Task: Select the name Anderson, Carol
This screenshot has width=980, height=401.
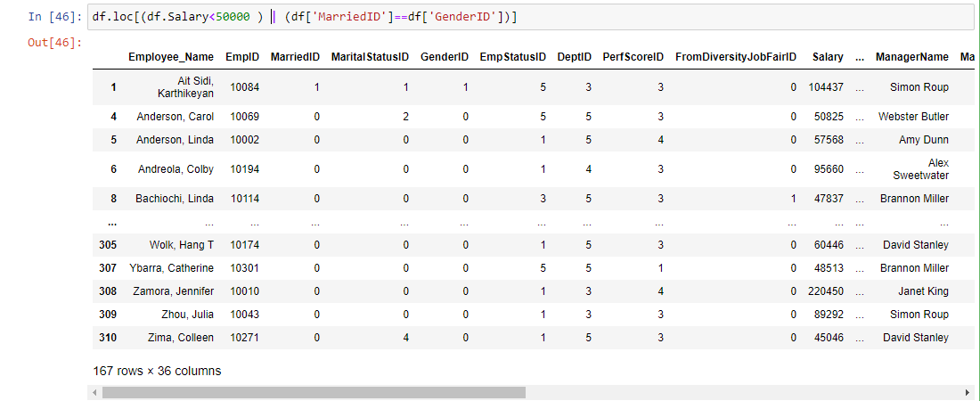Action: tap(175, 117)
